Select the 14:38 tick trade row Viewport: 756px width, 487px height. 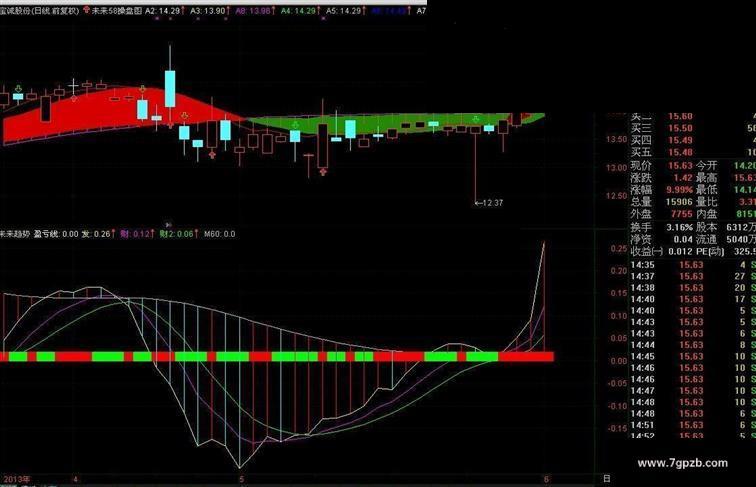point(693,288)
